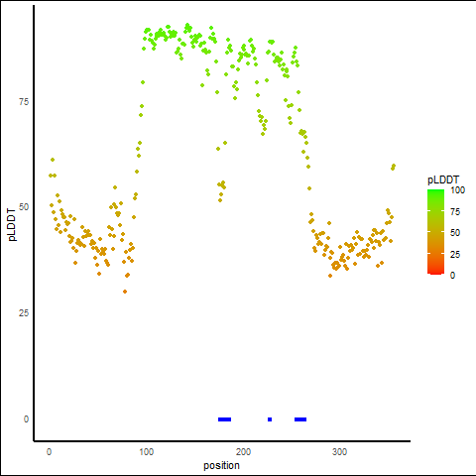Click the small middle blue square marker
This screenshot has height=476, width=476.
pos(270,419)
